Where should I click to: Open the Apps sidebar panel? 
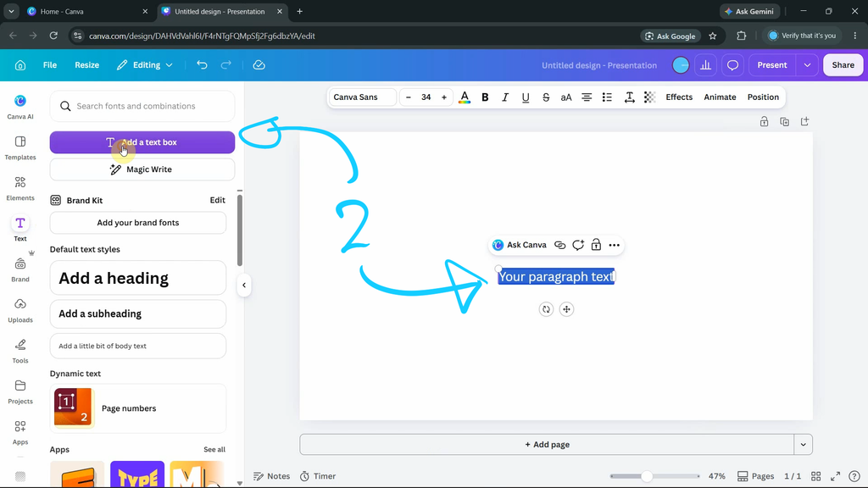coord(20,432)
